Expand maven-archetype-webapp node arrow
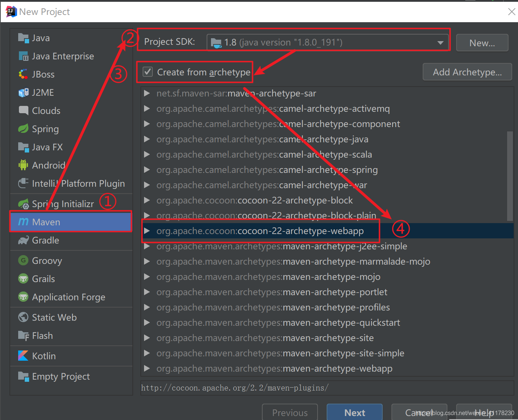The image size is (518, 420). pyautogui.click(x=147, y=368)
